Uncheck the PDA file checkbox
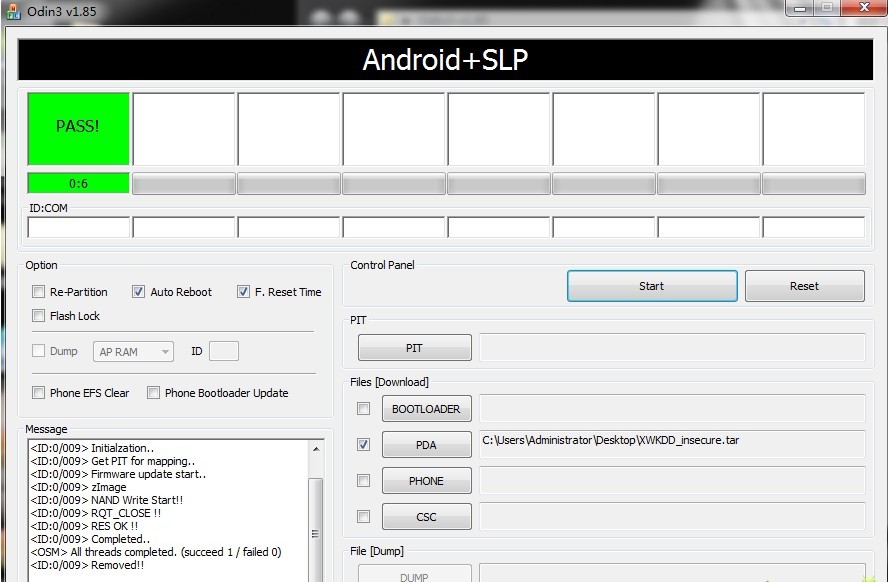 [364, 445]
